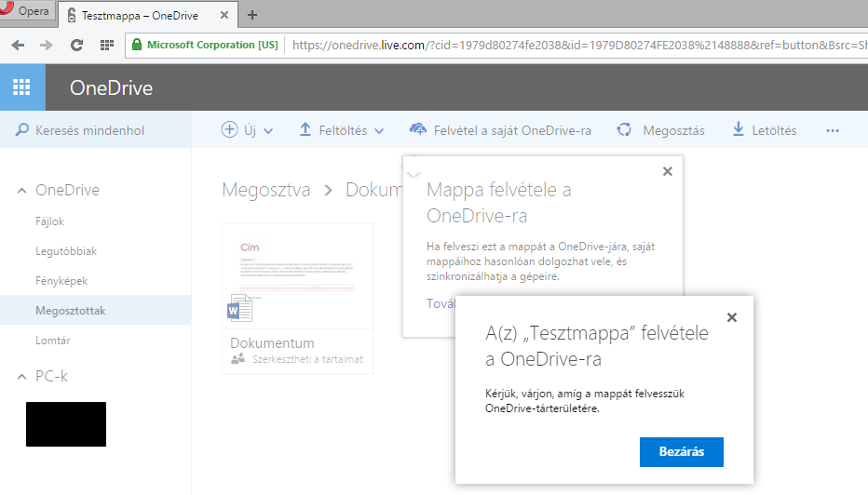Click the Dokumentum file name
Viewport: 868px width, 495px height.
click(x=272, y=343)
